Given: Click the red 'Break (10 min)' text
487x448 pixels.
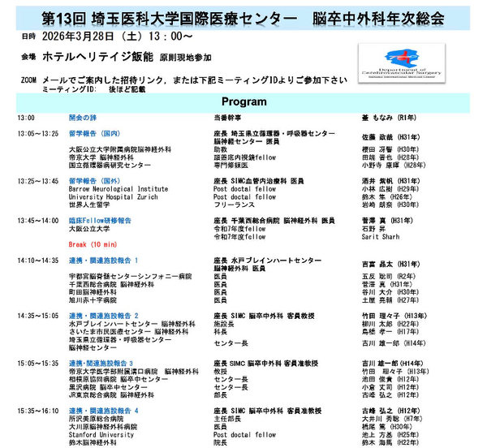Looking at the screenshot, I should pyautogui.click(x=93, y=244).
